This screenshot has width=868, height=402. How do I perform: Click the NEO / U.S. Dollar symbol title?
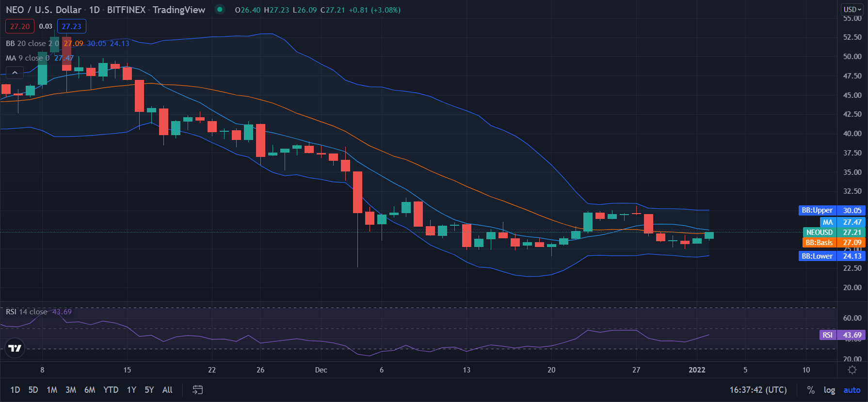(x=44, y=10)
